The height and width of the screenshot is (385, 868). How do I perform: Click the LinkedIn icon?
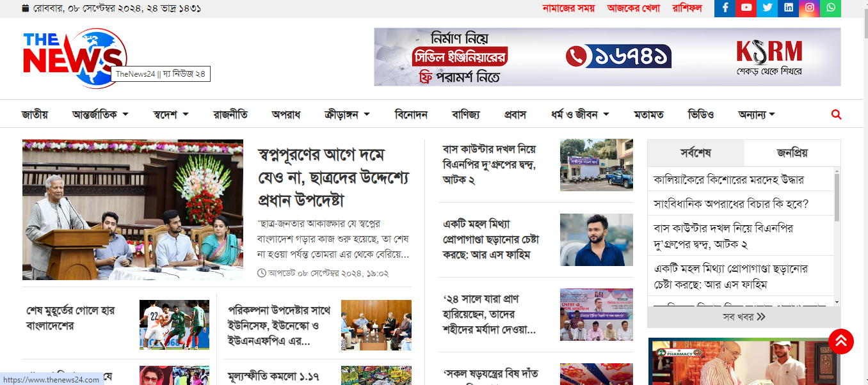pyautogui.click(x=789, y=8)
